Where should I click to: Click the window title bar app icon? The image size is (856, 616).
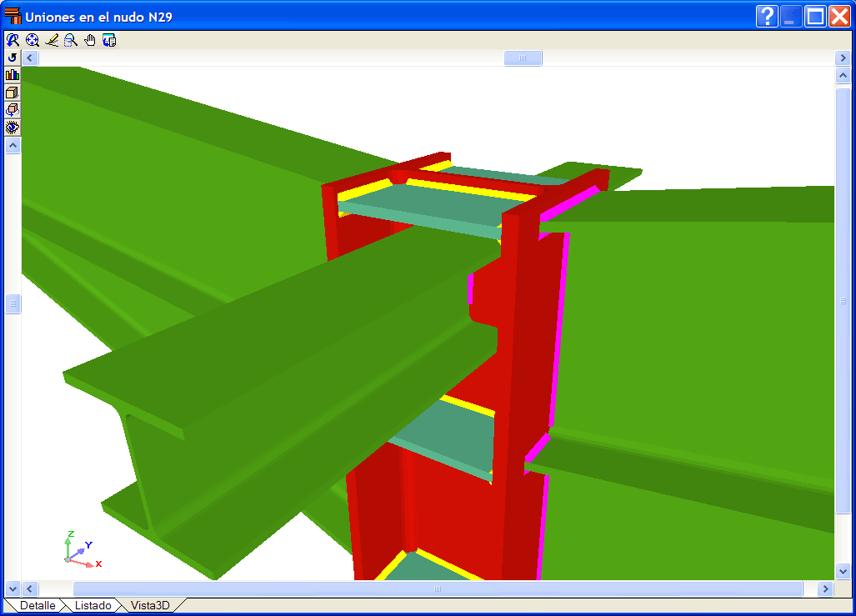[13, 17]
